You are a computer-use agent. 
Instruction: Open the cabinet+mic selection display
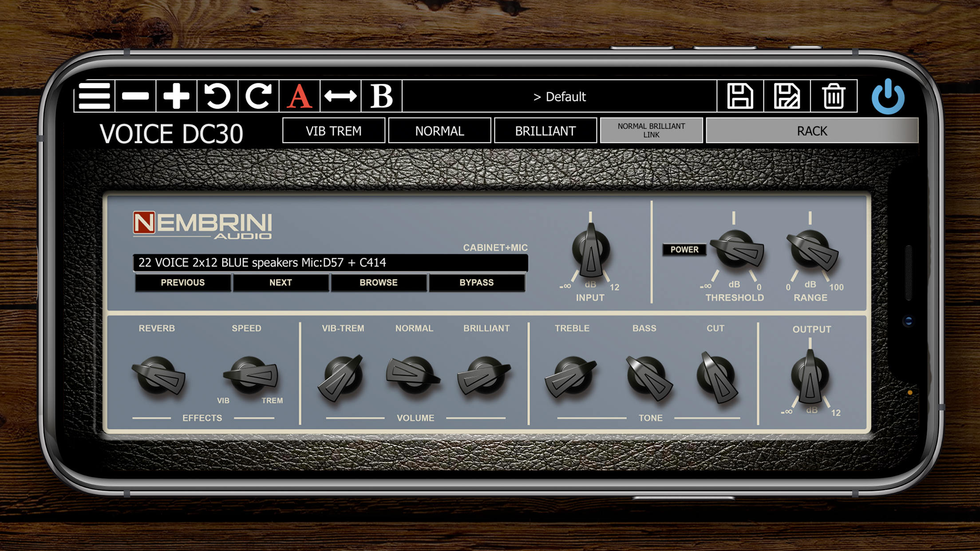[330, 263]
